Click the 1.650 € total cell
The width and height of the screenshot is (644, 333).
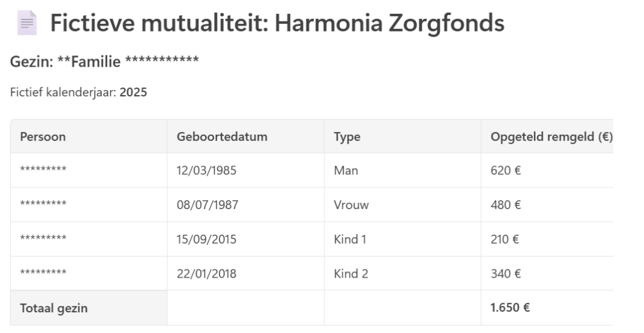pos(547,308)
